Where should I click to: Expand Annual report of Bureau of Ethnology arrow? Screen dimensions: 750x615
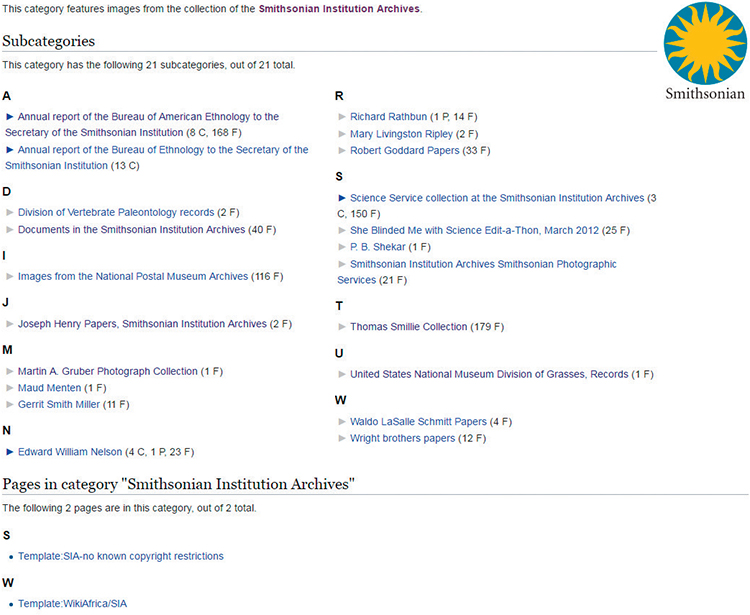click(x=10, y=150)
